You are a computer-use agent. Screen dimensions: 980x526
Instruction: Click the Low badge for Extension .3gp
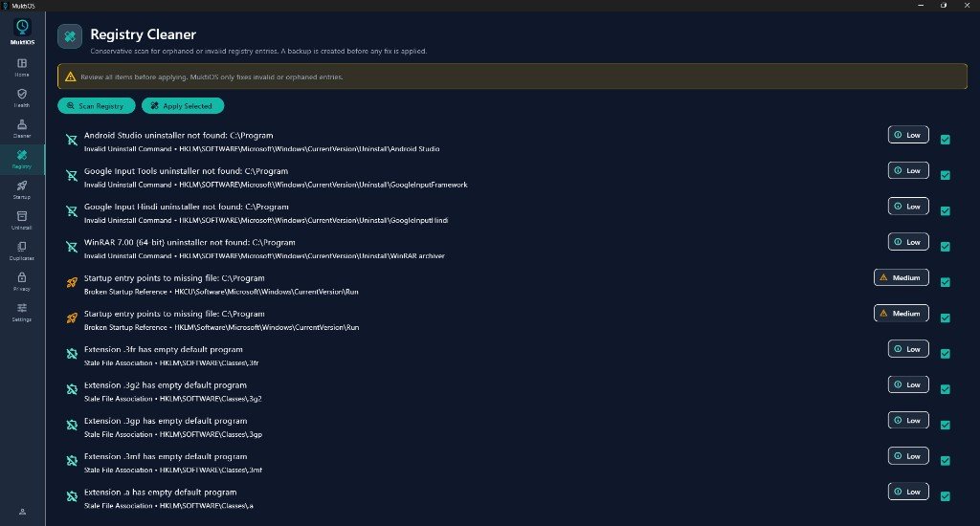point(908,420)
